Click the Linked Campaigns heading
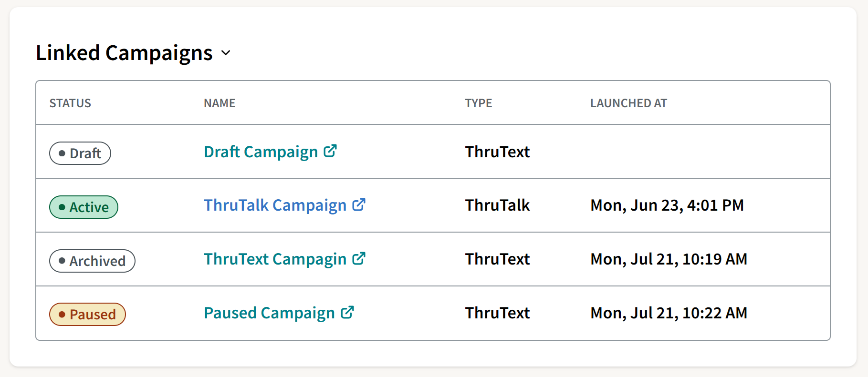Viewport: 868px width, 377px height. click(x=124, y=53)
